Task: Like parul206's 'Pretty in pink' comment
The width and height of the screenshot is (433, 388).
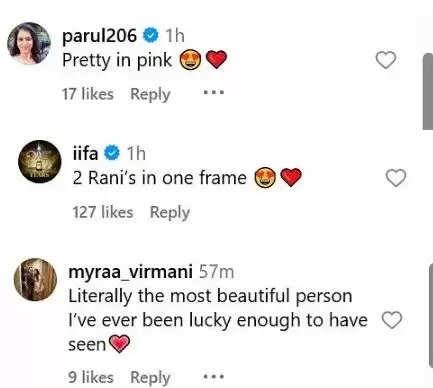Action: tap(386, 60)
